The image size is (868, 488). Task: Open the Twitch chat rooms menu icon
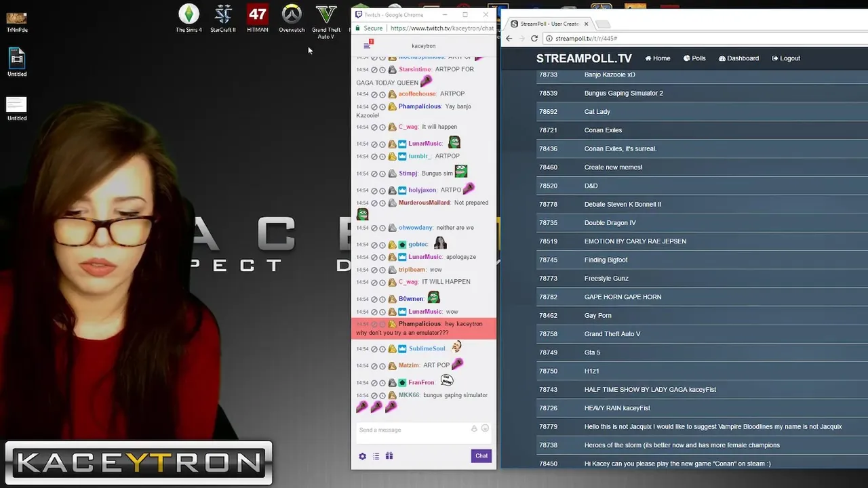367,45
